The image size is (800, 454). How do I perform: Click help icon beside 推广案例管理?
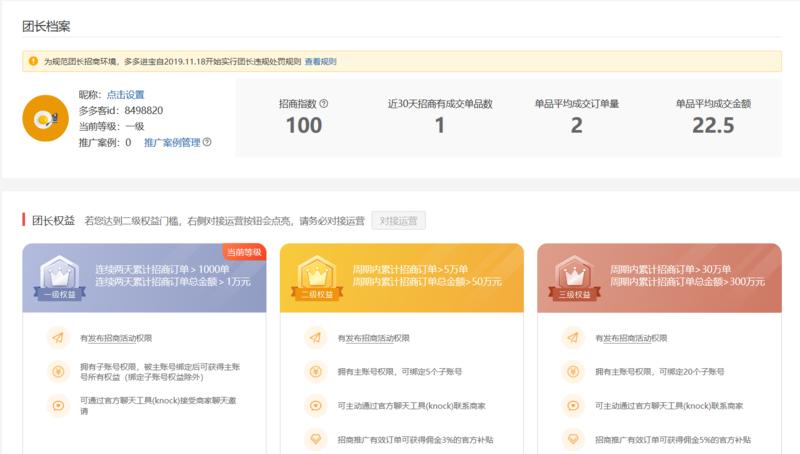(x=207, y=142)
